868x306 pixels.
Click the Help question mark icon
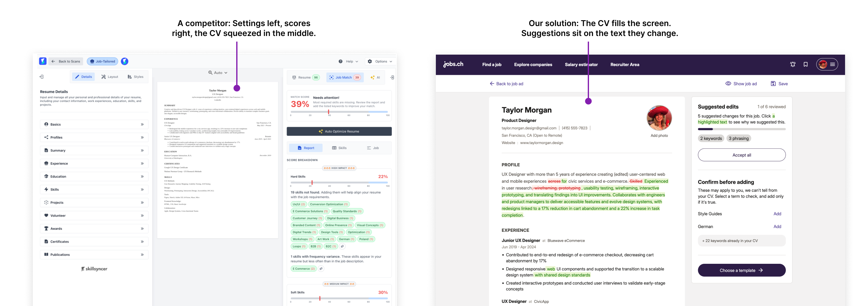coord(340,61)
